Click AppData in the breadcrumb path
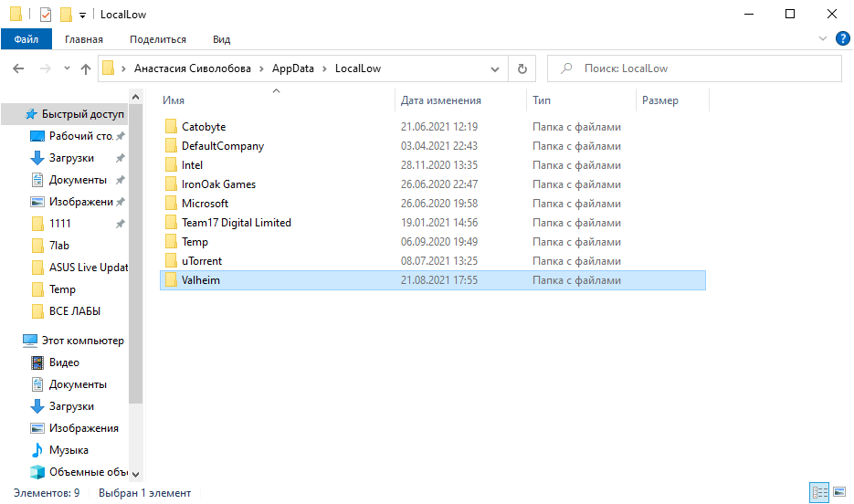 click(292, 68)
